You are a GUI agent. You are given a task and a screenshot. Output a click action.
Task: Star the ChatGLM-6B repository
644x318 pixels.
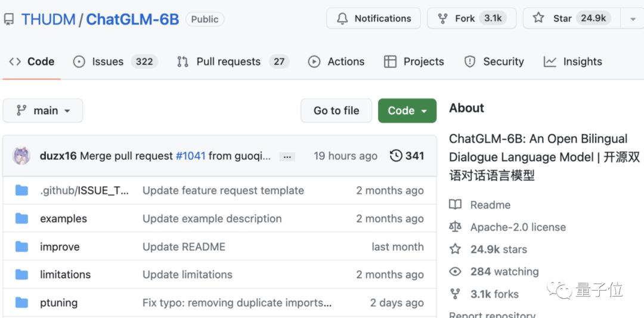coord(570,18)
